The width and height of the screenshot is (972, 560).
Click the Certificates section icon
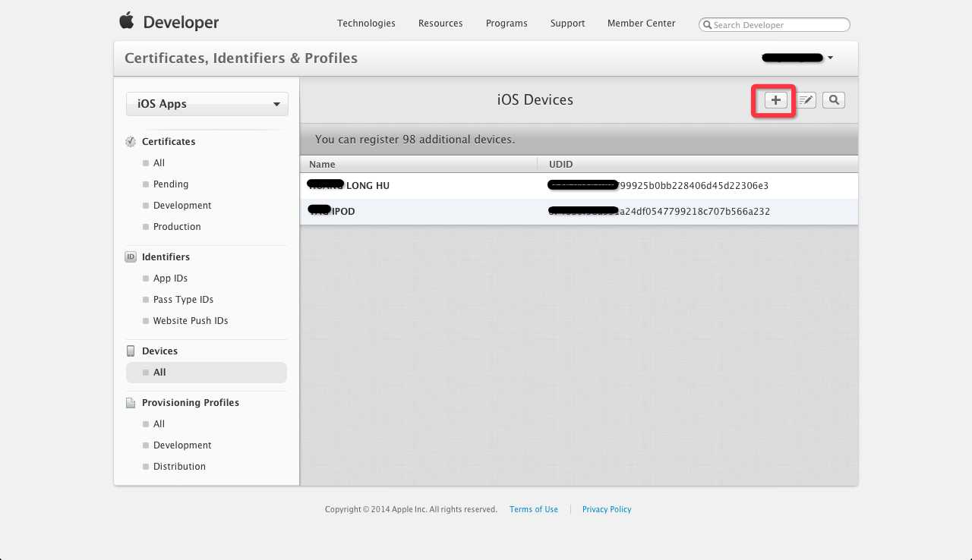point(131,142)
